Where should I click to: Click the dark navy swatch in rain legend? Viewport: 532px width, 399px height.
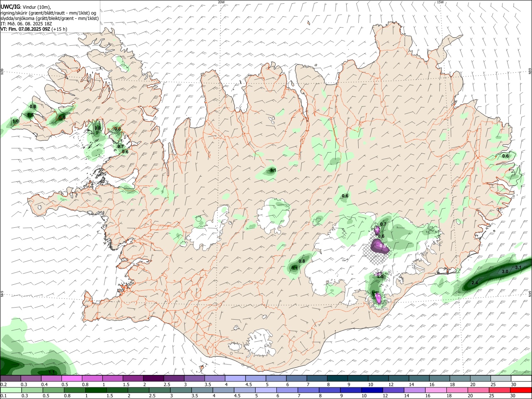pos(371,390)
